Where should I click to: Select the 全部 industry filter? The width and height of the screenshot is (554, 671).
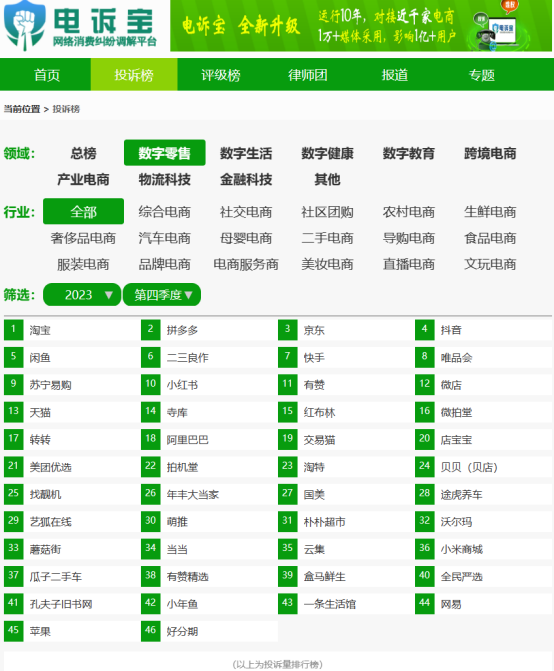(83, 211)
